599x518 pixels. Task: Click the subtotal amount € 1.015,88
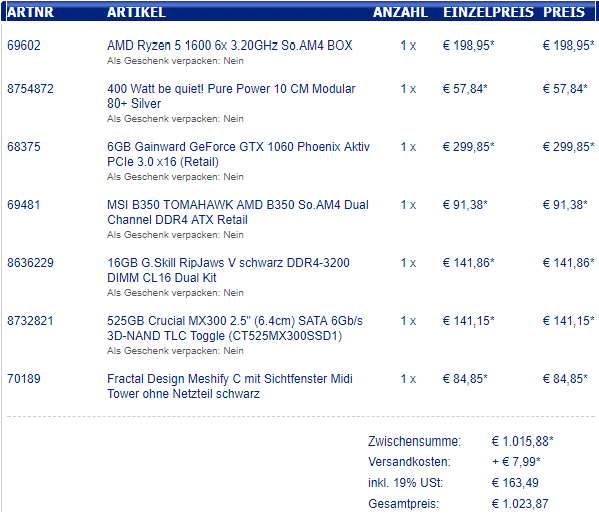point(522,441)
